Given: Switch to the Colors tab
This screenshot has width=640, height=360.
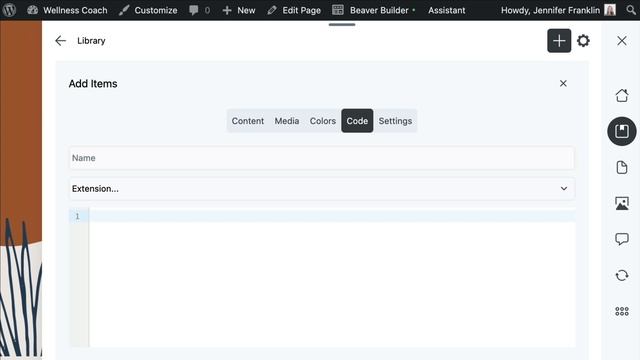Looking at the screenshot, I should (322, 121).
